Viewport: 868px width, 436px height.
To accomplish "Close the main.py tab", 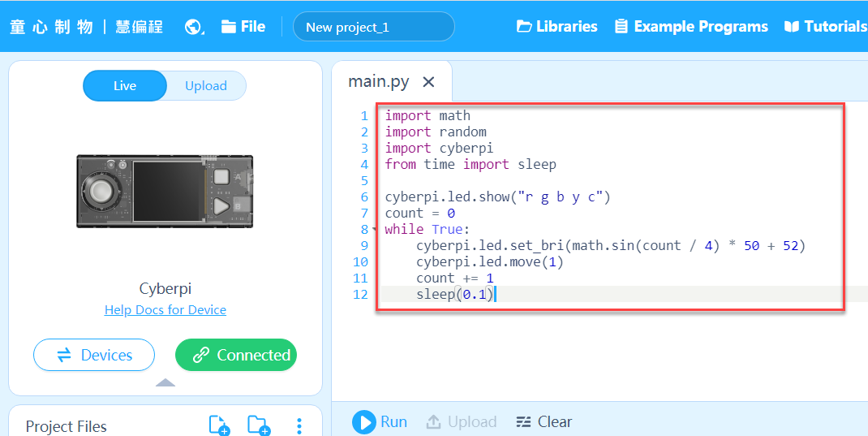I will [x=428, y=82].
